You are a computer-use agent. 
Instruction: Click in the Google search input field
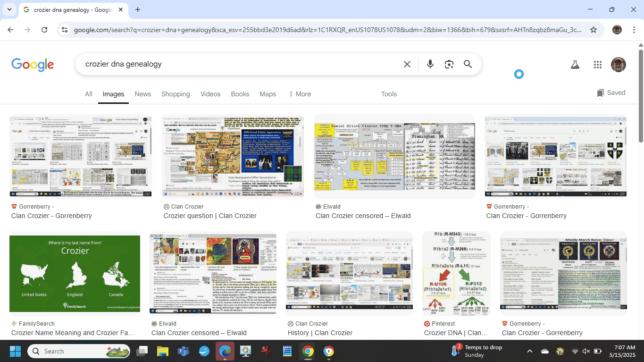coord(241,64)
